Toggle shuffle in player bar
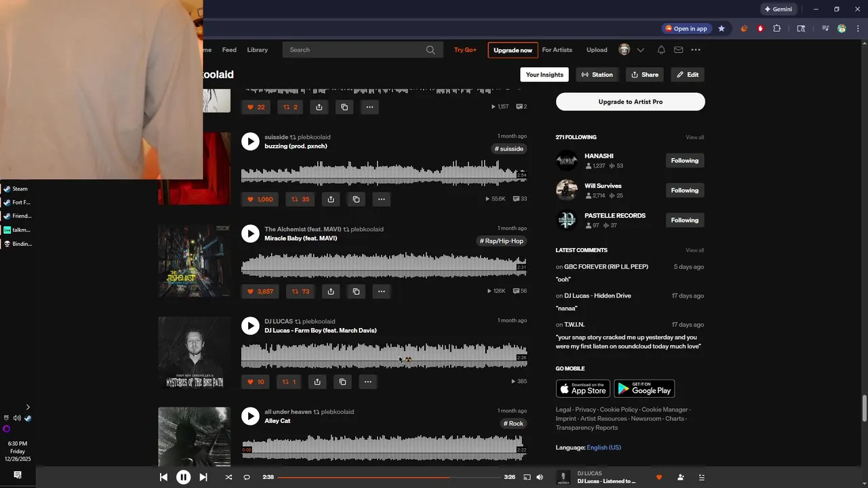This screenshot has height=488, width=868. [x=229, y=477]
